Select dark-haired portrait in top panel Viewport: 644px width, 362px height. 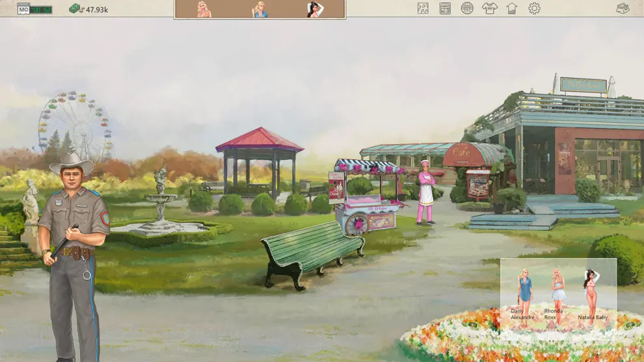[315, 9]
